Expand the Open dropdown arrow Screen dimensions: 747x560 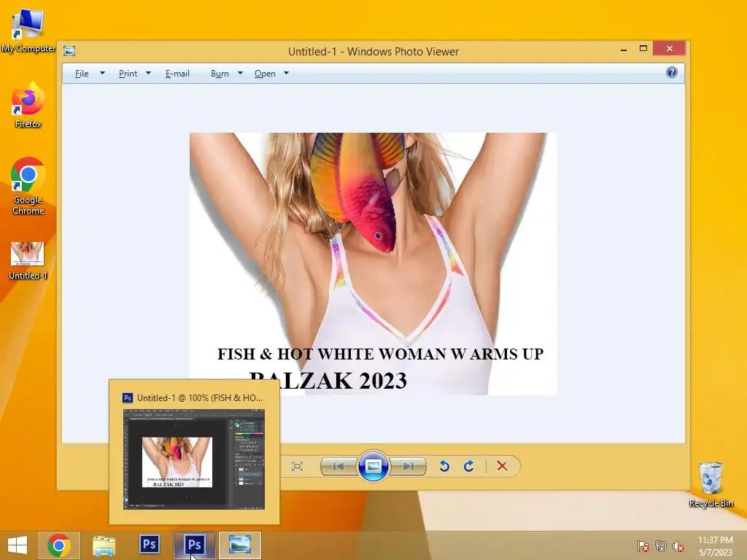point(286,74)
